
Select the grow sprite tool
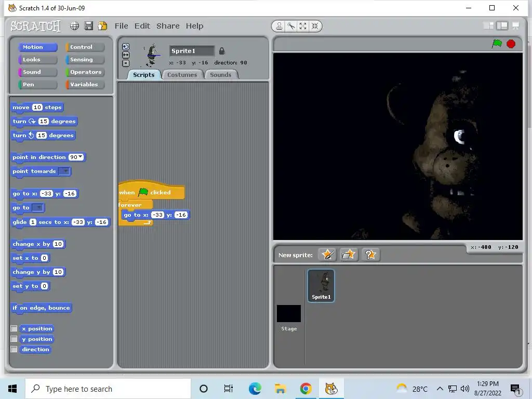click(x=303, y=26)
